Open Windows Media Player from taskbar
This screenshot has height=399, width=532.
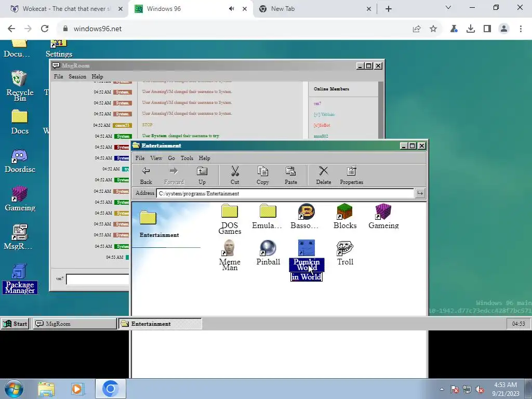77,389
